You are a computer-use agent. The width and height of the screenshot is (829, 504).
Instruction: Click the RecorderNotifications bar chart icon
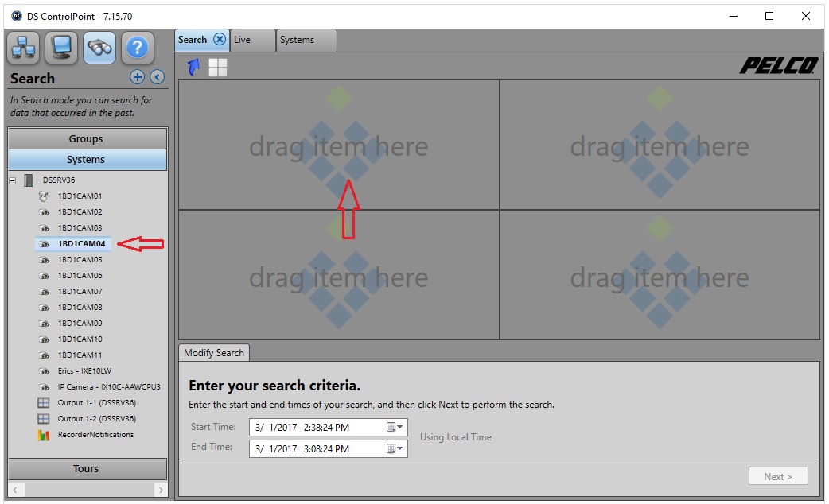click(43, 434)
